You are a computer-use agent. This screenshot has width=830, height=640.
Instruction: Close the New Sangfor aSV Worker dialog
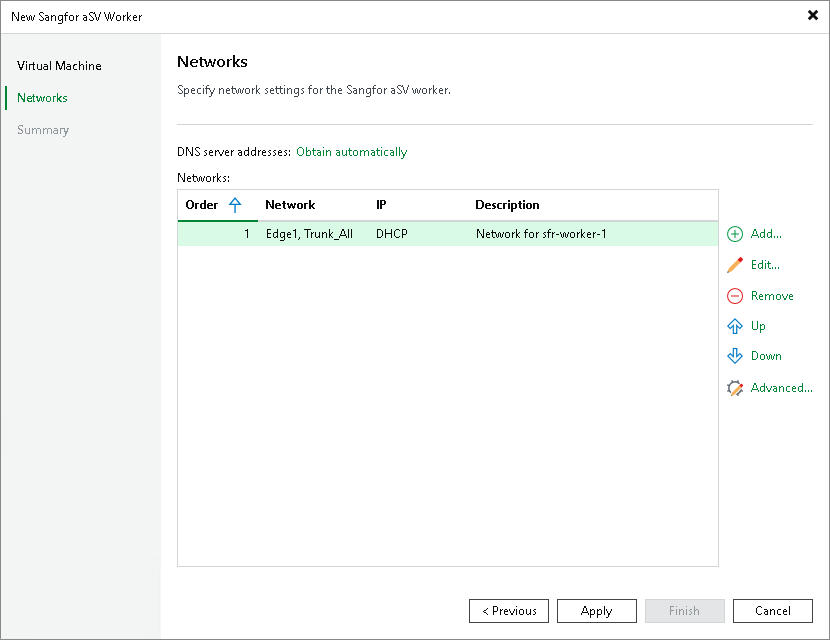click(x=813, y=15)
